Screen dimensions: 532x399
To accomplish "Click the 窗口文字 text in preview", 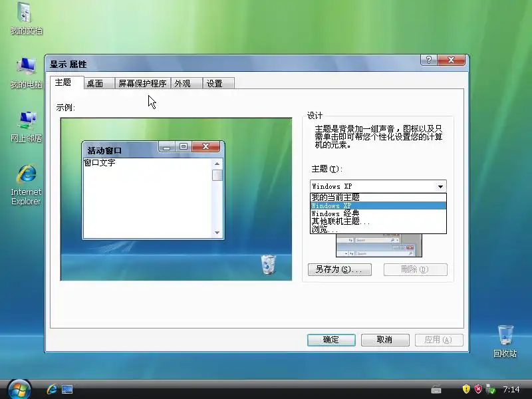I will click(x=99, y=163).
